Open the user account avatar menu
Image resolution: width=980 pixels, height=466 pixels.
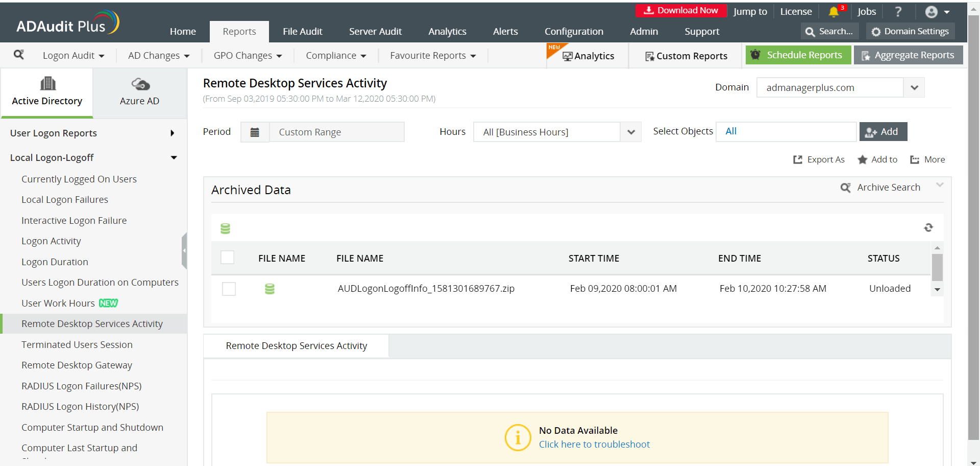coord(937,12)
